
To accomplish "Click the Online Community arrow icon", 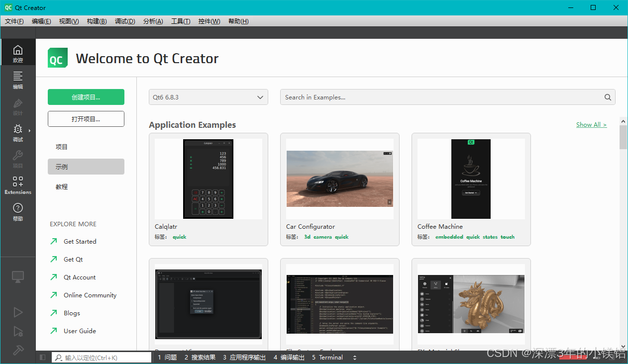I will (54, 295).
